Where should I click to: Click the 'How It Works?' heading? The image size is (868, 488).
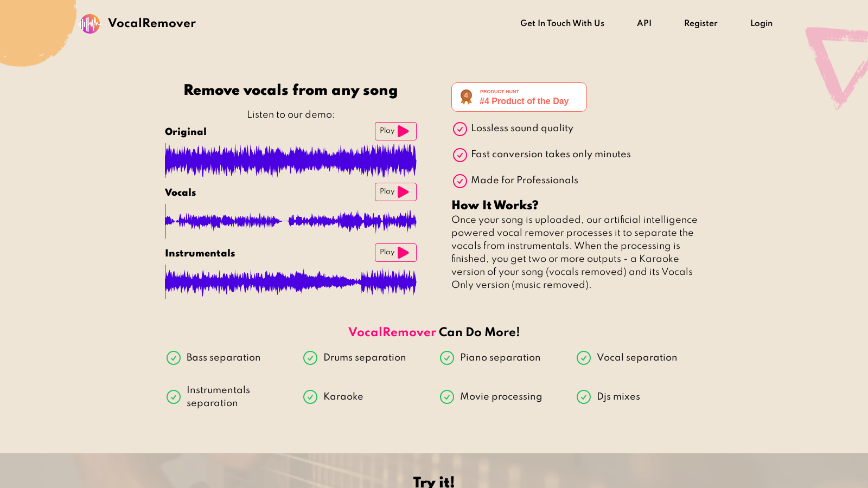click(495, 205)
